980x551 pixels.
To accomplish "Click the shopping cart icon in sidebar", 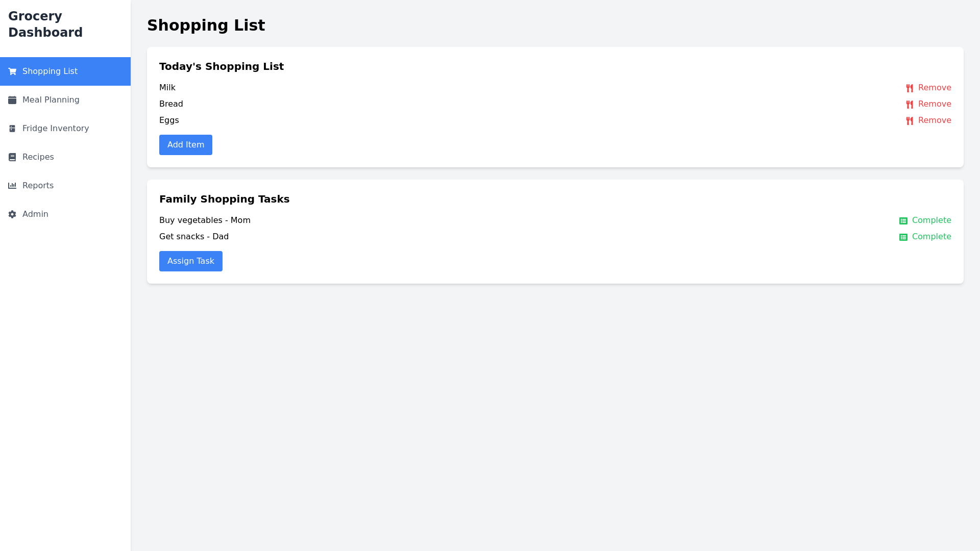I will (x=12, y=71).
